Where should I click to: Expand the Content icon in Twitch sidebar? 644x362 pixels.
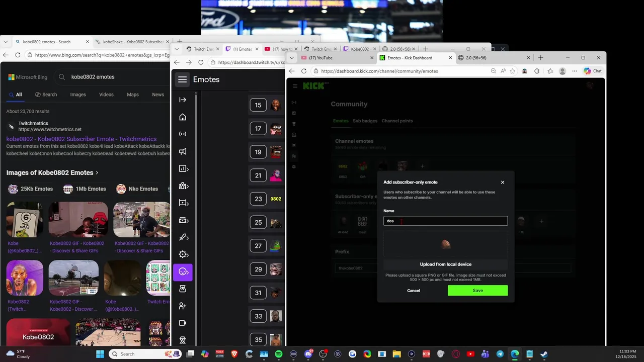coord(183,203)
